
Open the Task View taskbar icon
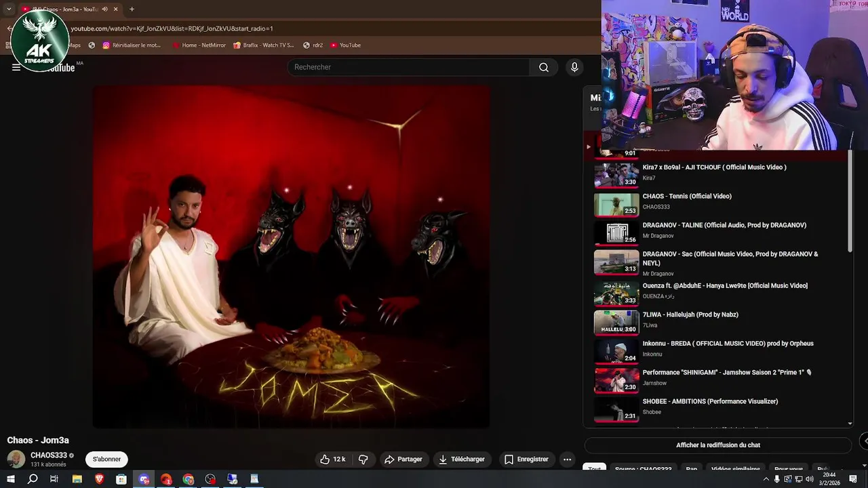[54, 479]
